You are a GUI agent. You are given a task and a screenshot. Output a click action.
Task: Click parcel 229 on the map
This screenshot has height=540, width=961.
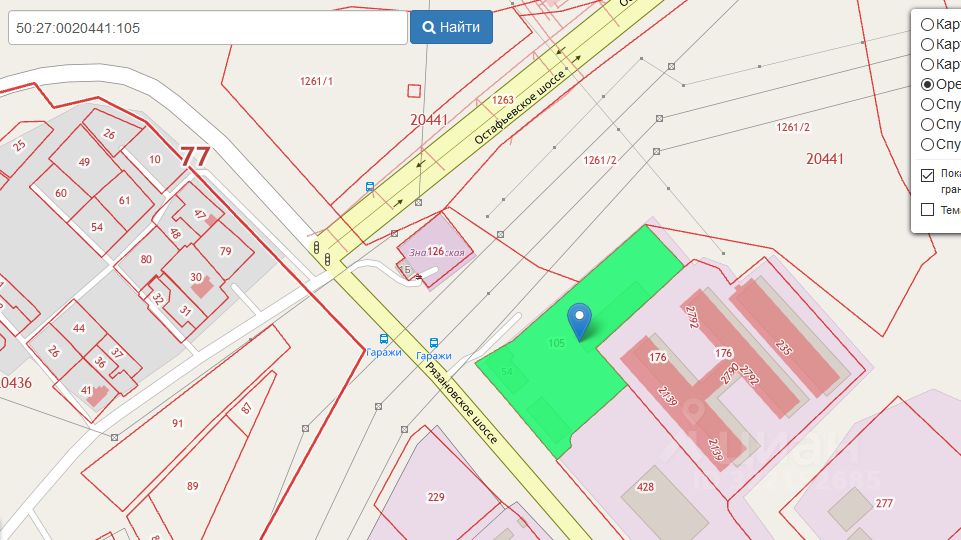436,497
